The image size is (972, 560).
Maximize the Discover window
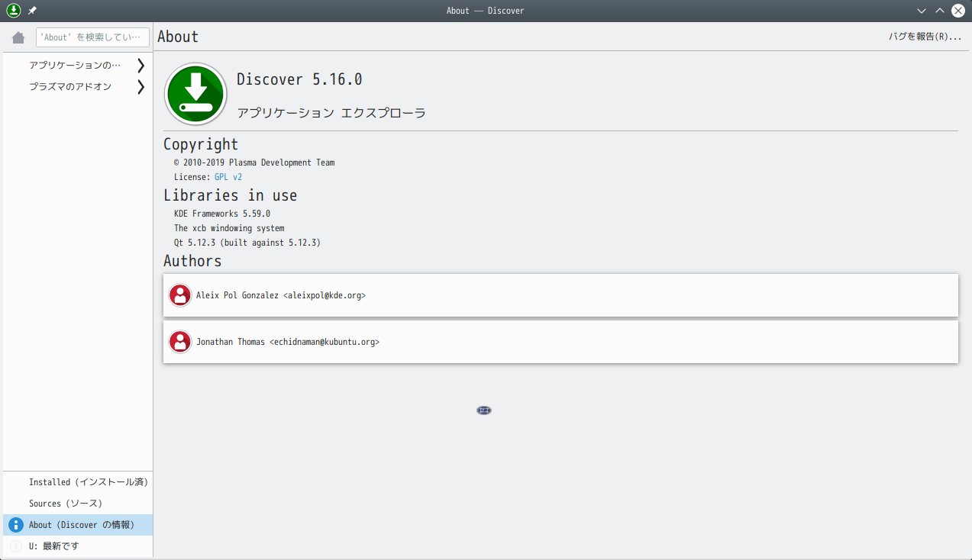(940, 11)
